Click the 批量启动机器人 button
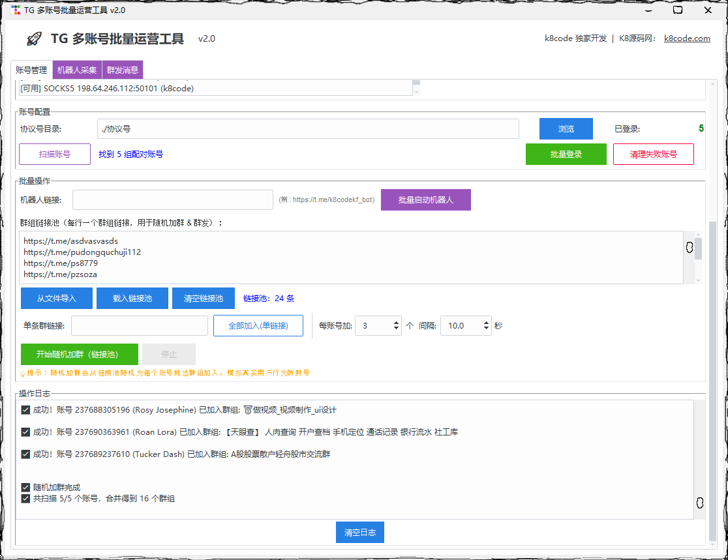728x560 pixels. 426,200
